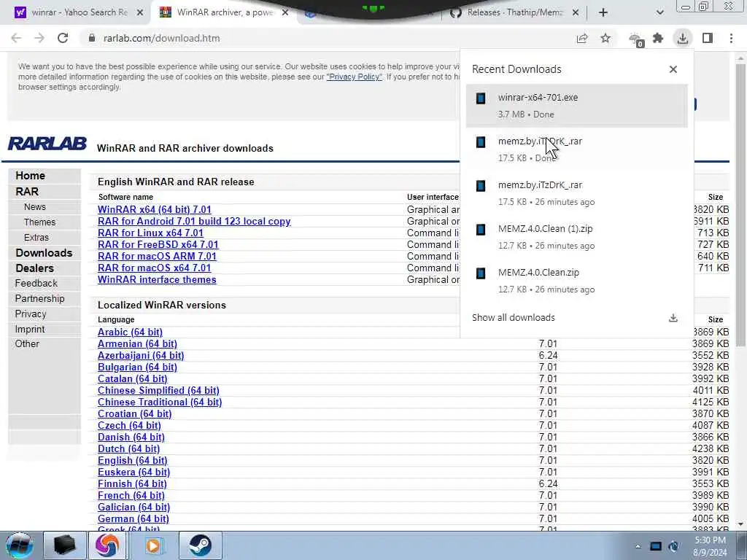This screenshot has width=747, height=560.
Task: Open the RAR sidebar menu item
Action: (x=27, y=192)
